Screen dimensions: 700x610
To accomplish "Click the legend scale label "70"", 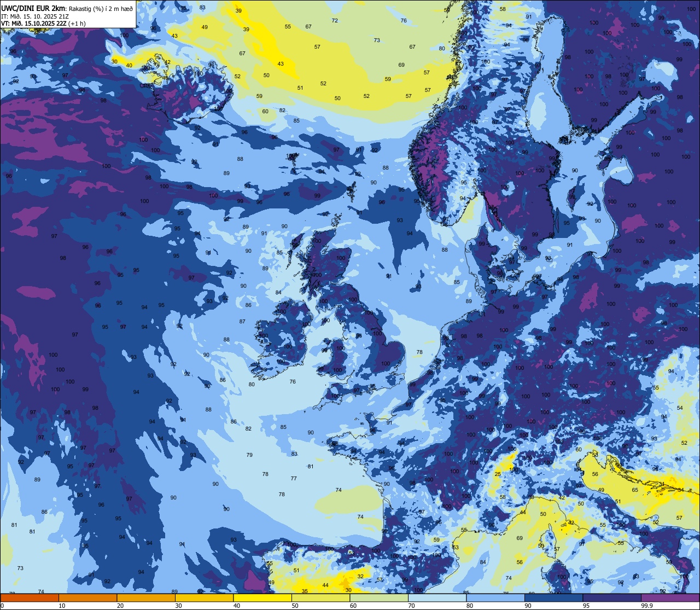I will (x=411, y=606).
